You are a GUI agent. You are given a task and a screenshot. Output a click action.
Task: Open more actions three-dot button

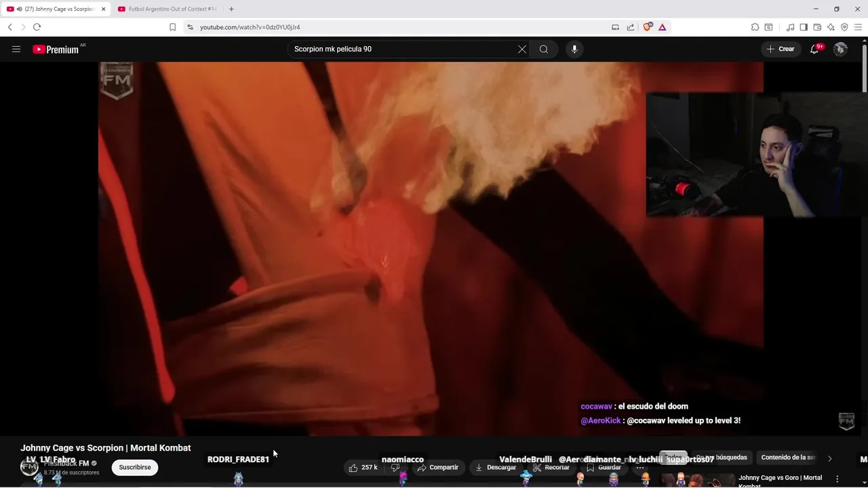640,468
